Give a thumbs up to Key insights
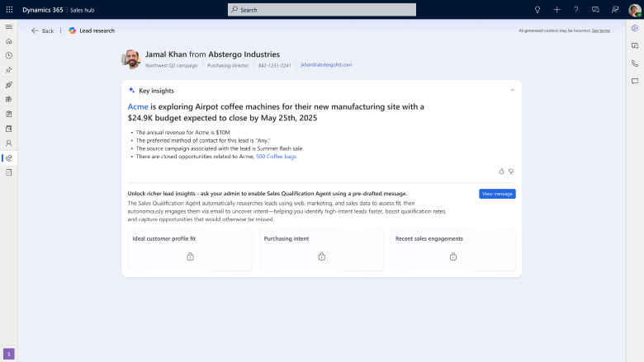 [501, 171]
